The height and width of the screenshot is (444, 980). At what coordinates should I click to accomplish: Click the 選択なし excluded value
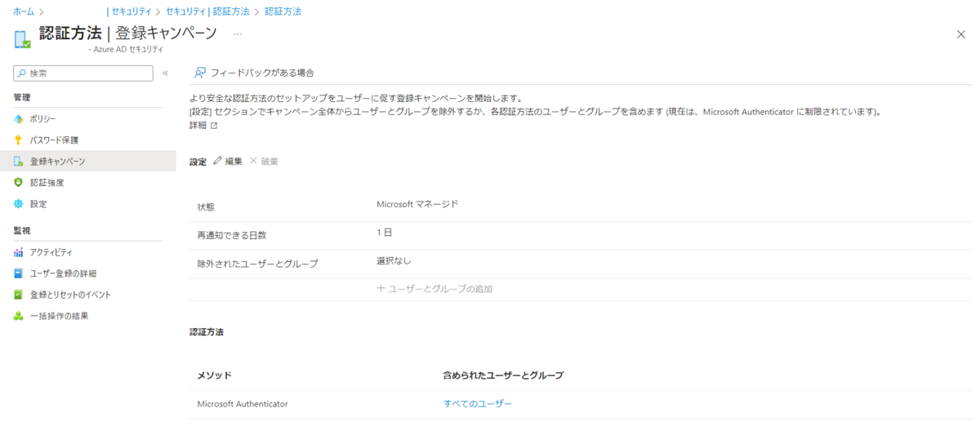pos(394,261)
